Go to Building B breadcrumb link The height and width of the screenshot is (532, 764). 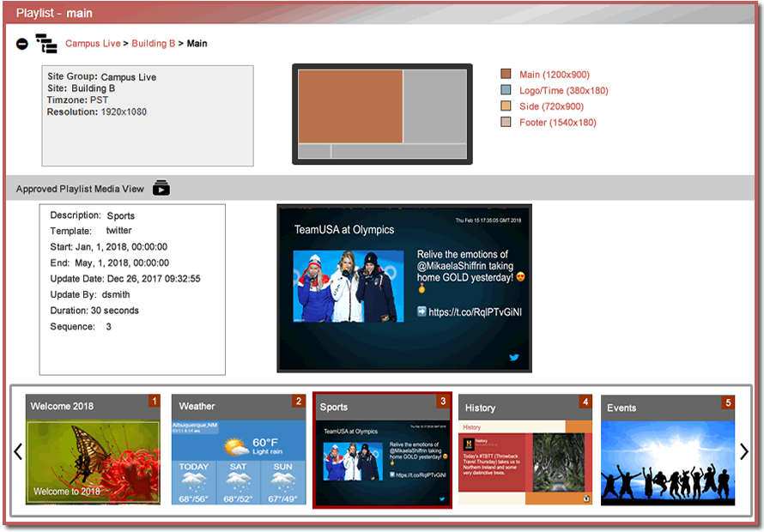[153, 44]
